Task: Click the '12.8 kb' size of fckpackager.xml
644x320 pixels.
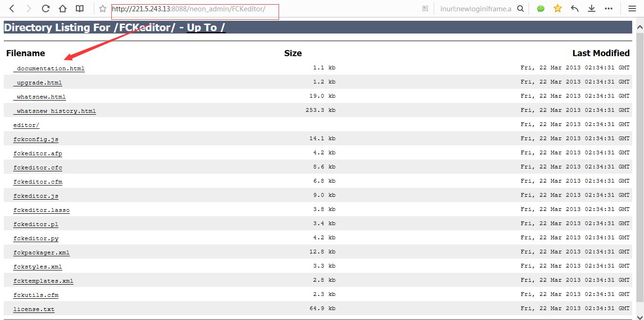Action: click(x=322, y=252)
